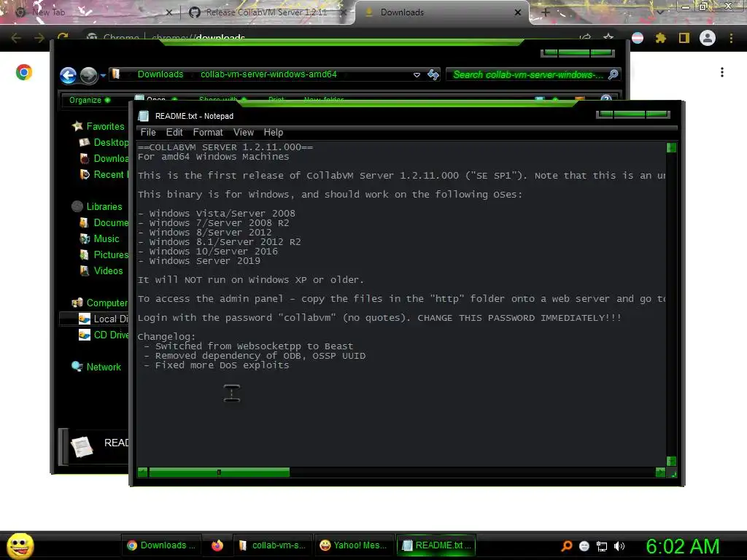
Task: Click the '==COLLABVM SERVER 1.2.11.000==' heading line
Action: [x=225, y=147]
